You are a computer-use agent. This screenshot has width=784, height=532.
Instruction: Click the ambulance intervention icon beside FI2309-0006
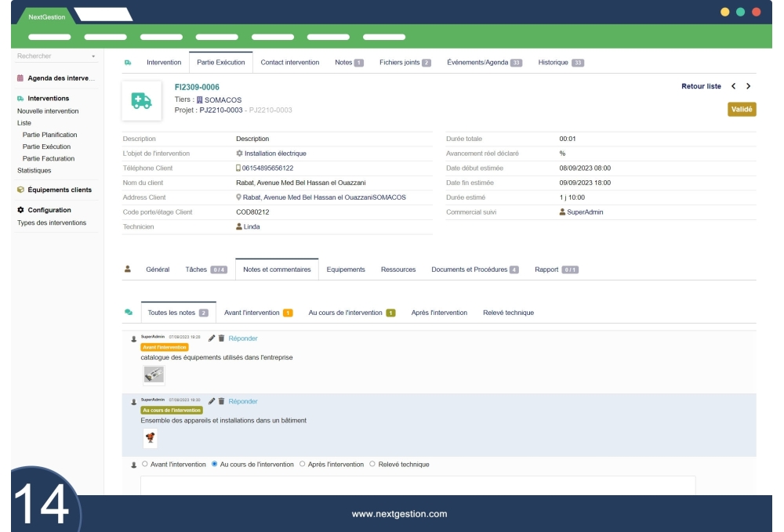142,101
